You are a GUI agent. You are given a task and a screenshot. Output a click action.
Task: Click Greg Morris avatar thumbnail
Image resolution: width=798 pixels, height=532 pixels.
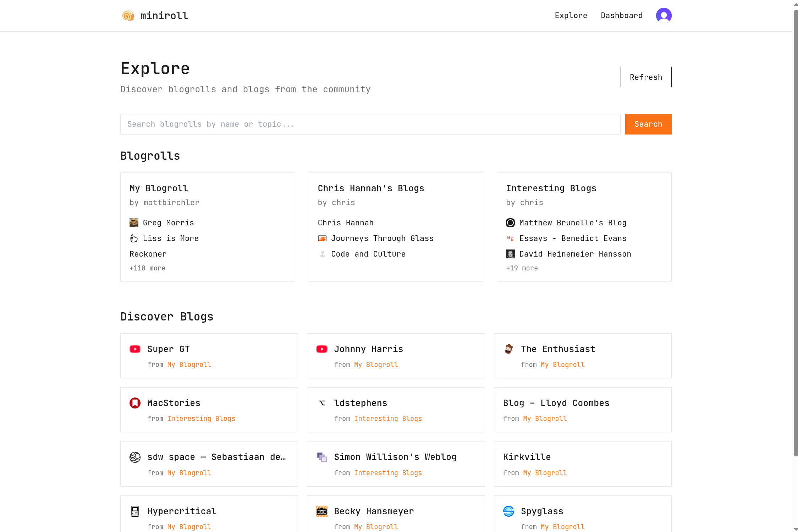coord(134,223)
